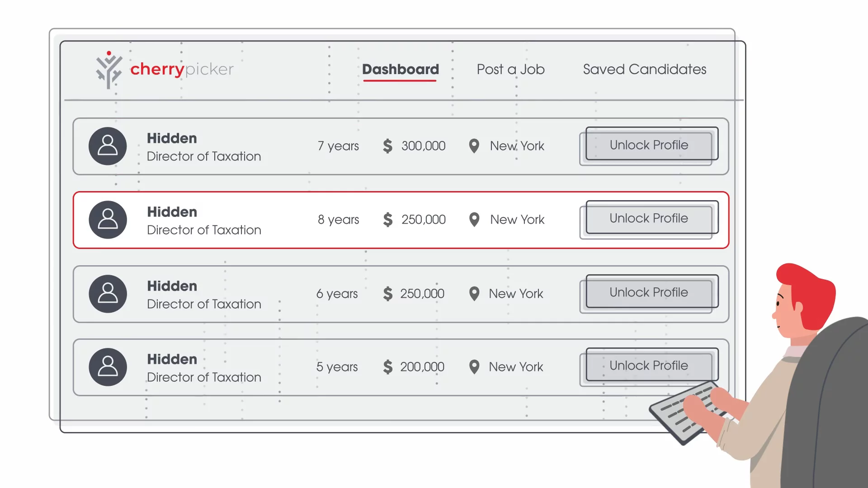Open the Saved Candidates tab
Image resolution: width=868 pixels, height=488 pixels.
point(644,69)
